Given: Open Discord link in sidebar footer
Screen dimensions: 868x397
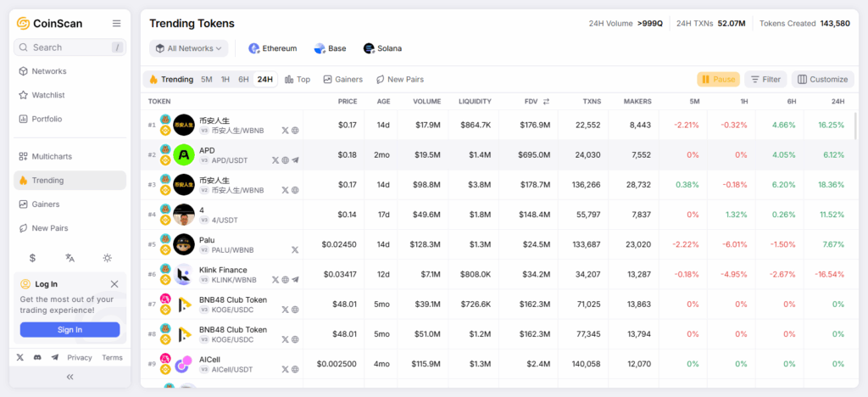Looking at the screenshot, I should click(x=37, y=358).
